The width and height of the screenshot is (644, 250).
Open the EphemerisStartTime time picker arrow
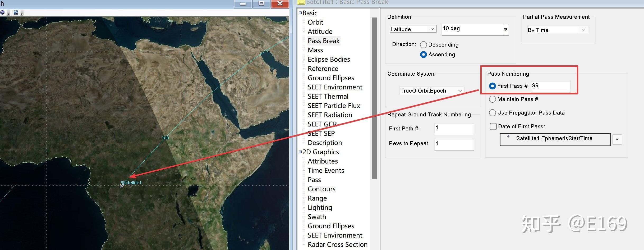click(x=617, y=139)
